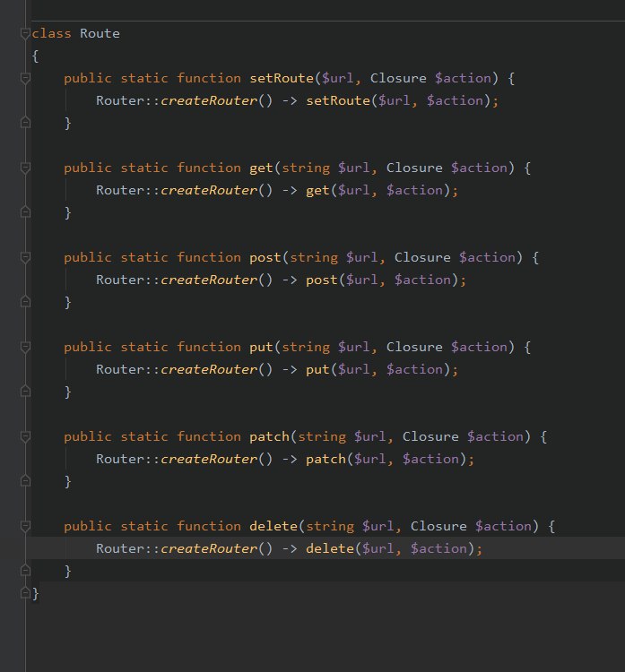The height and width of the screenshot is (672, 625).
Task: Click fold-end marker at the class closing brace
Action: tap(25, 593)
